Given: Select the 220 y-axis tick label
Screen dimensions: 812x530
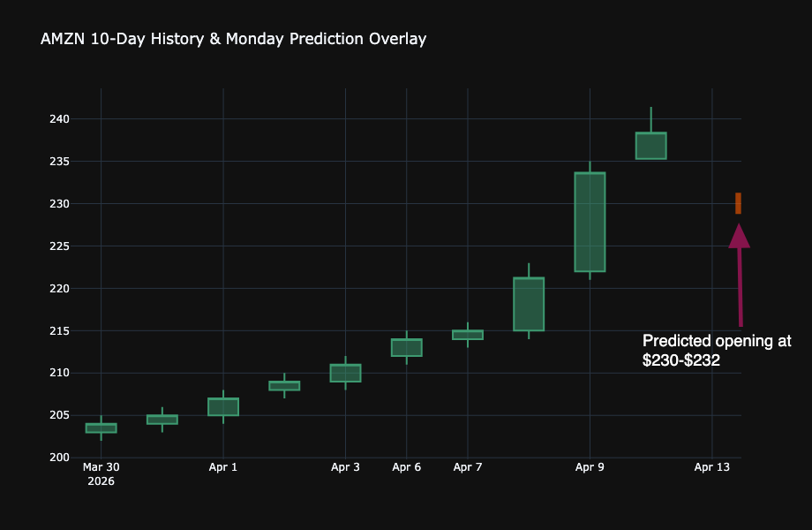Looking at the screenshot, I should 82,289.
